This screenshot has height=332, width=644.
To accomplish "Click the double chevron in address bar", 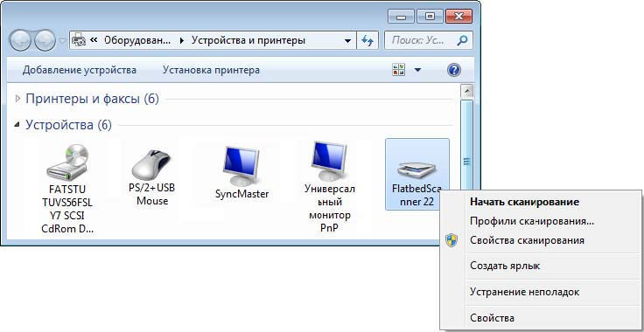I will point(94,40).
